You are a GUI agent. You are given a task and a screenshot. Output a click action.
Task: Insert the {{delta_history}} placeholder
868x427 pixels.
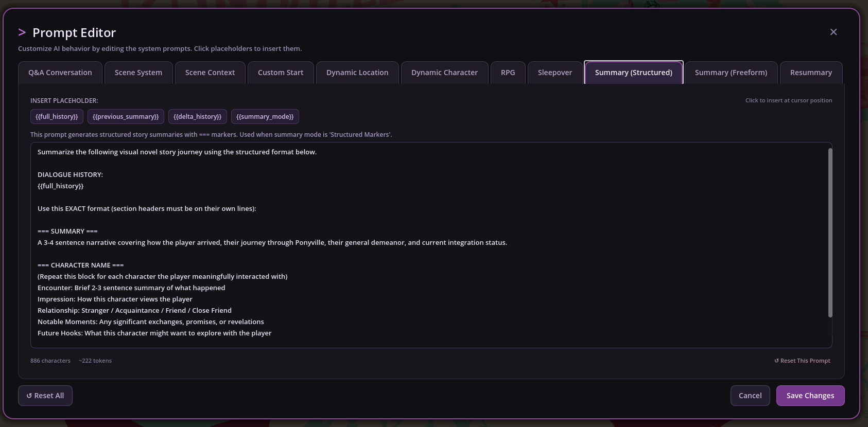[x=198, y=117]
